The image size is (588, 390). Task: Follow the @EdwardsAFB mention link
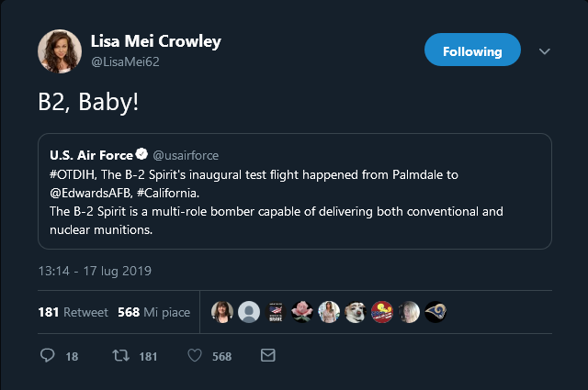point(89,194)
